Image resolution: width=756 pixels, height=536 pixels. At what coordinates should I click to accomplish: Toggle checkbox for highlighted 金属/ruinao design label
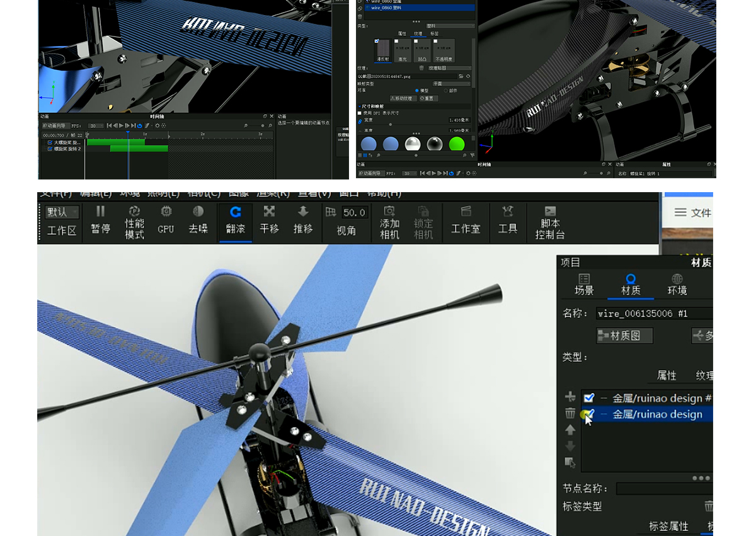click(x=589, y=414)
